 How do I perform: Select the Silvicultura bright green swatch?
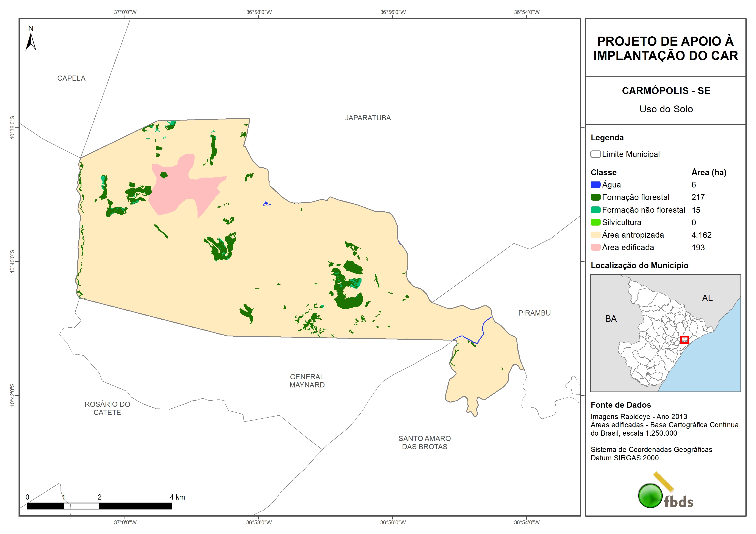595,222
